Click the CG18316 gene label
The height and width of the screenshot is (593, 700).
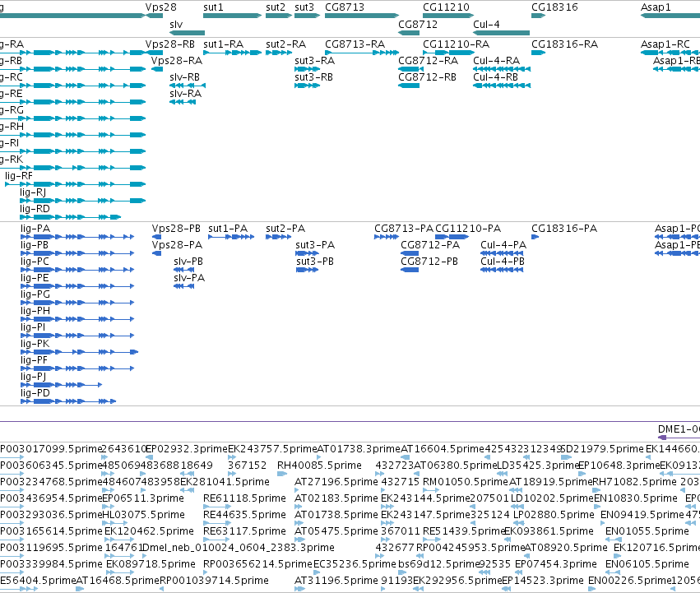coord(554,7)
